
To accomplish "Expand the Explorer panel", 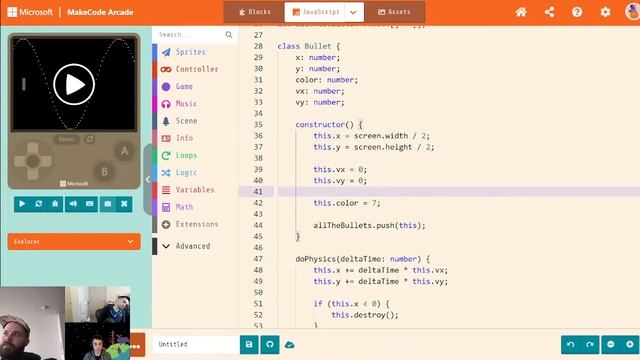I will (74, 242).
